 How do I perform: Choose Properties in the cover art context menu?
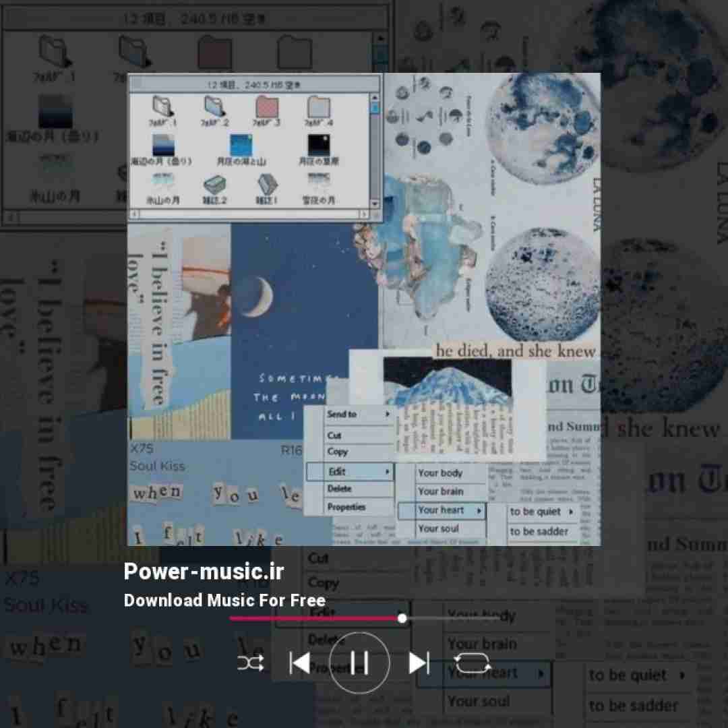tap(346, 507)
